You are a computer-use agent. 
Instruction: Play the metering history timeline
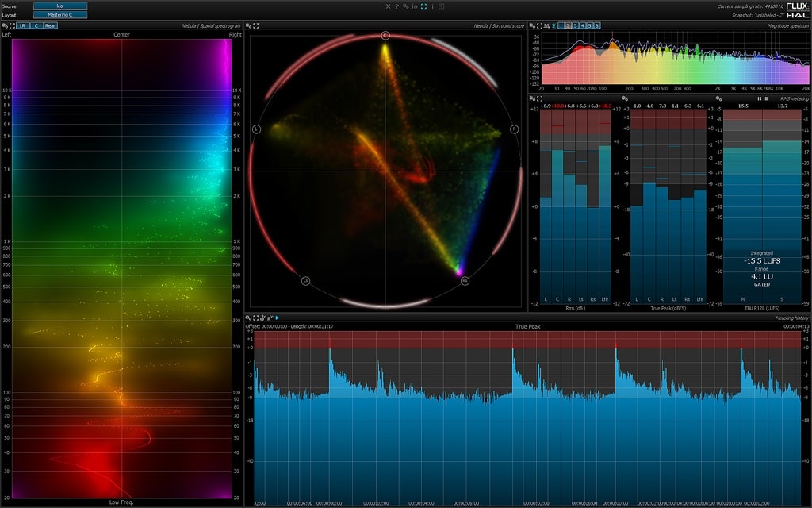pyautogui.click(x=277, y=318)
